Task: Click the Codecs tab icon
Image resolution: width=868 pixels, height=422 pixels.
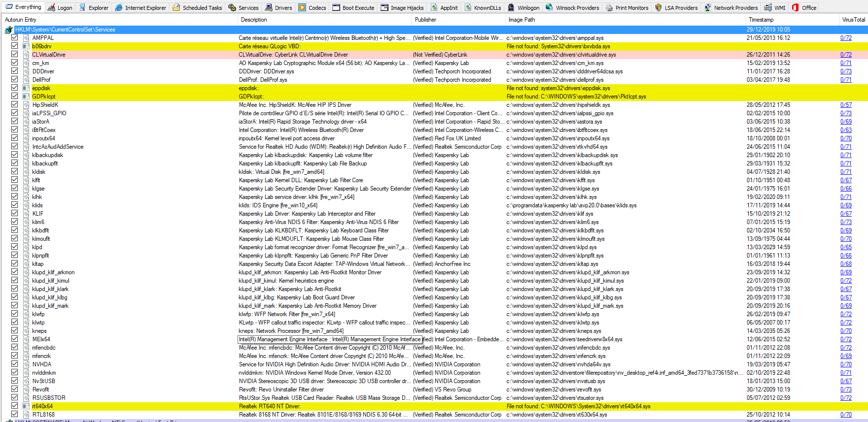Action: (x=302, y=7)
